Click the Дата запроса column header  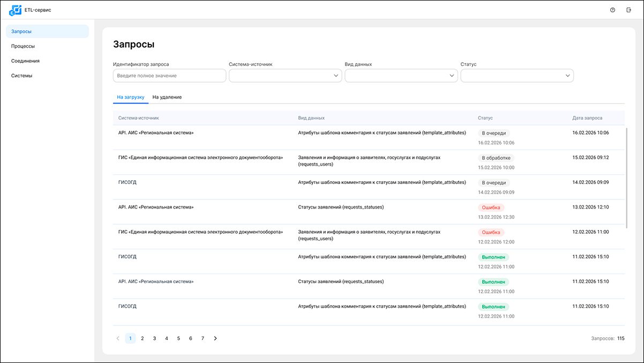[587, 117]
